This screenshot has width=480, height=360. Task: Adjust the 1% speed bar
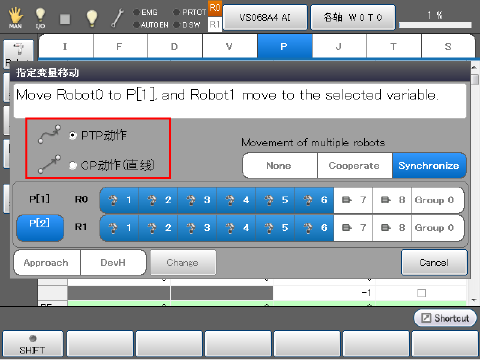[x=435, y=25]
